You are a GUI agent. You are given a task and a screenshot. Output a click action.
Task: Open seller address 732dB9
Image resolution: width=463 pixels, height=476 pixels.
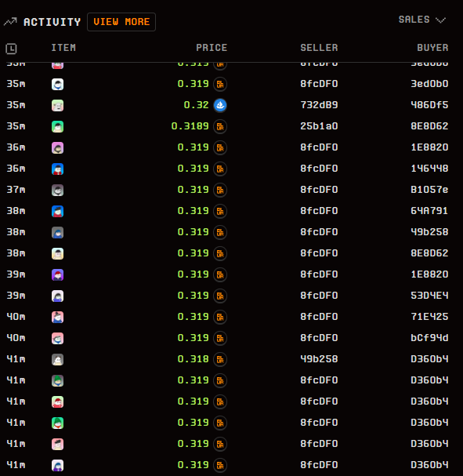coord(319,105)
